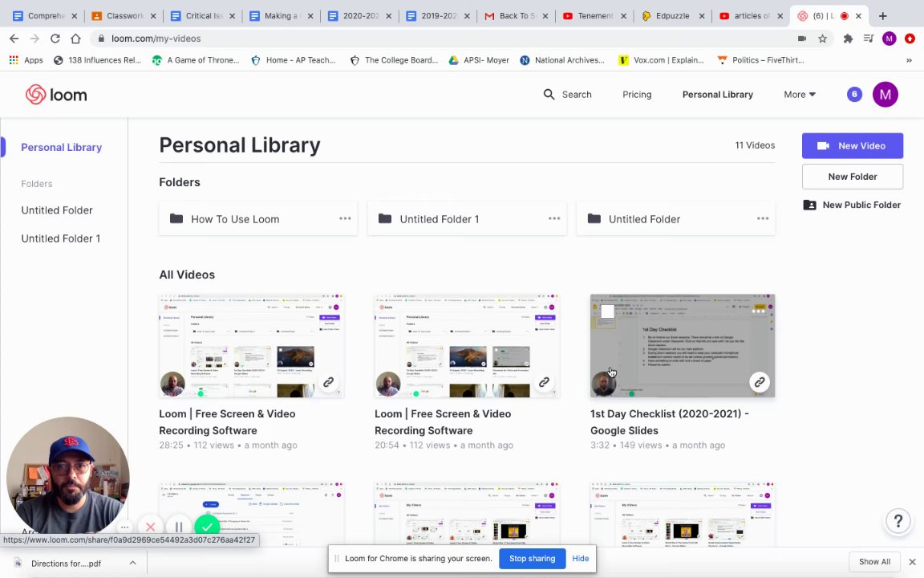924x578 pixels.
Task: Open options for Untitled Folder card
Action: pyautogui.click(x=763, y=219)
